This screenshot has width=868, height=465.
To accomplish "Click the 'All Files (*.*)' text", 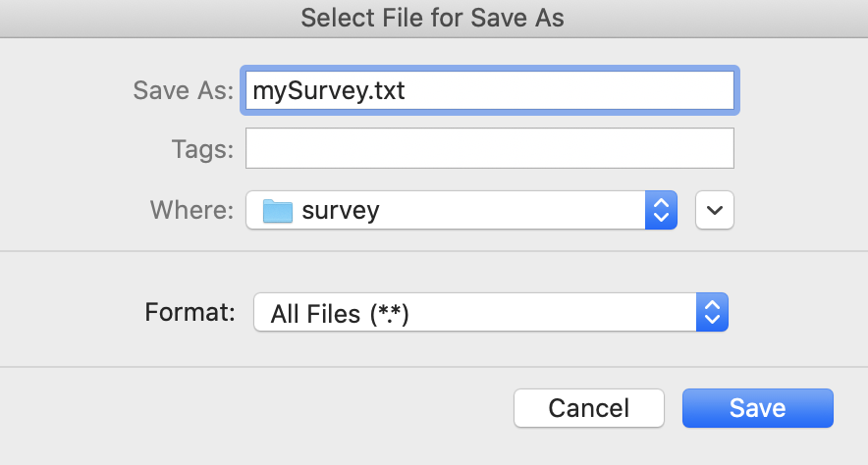I will 340,314.
